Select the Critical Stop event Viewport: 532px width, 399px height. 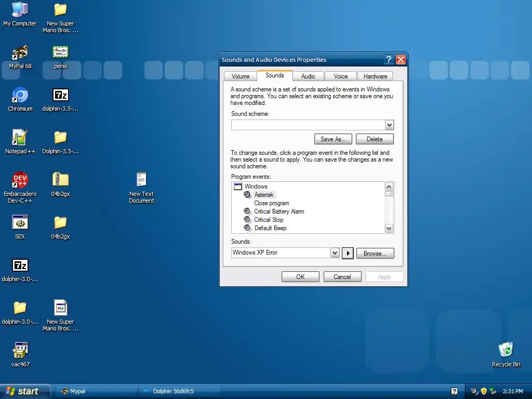click(x=269, y=220)
